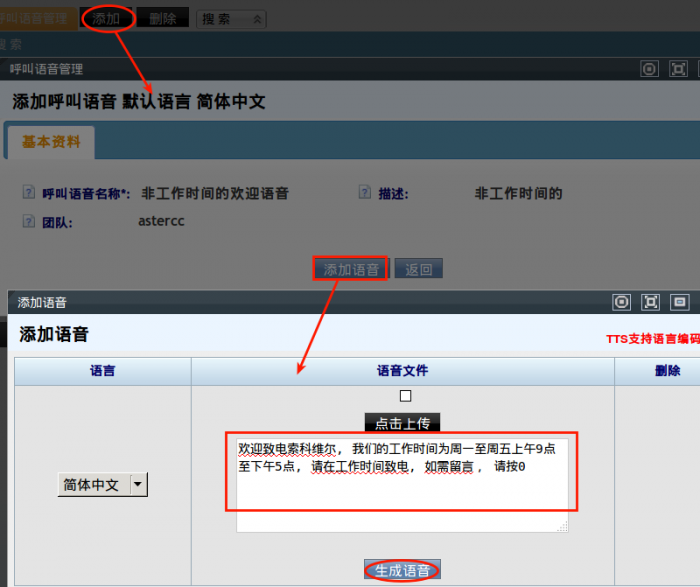Click the help icon beside 团队
The image size is (700, 587).
click(28, 222)
